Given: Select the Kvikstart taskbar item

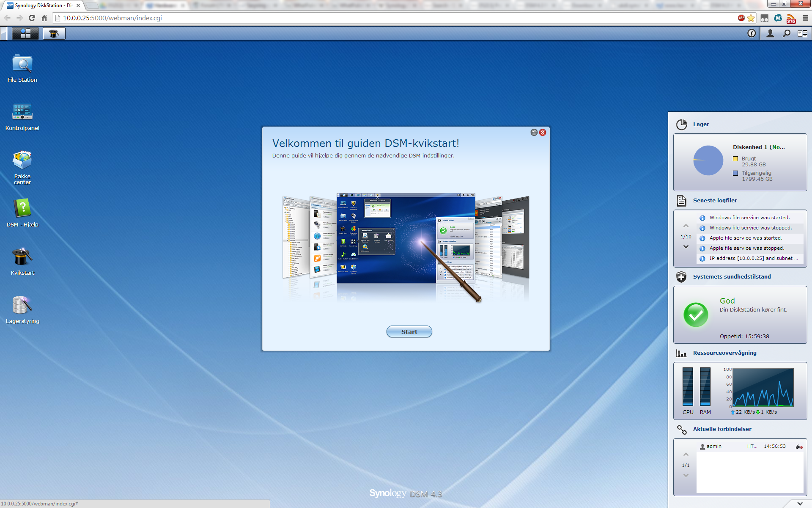Looking at the screenshot, I should tap(54, 33).
